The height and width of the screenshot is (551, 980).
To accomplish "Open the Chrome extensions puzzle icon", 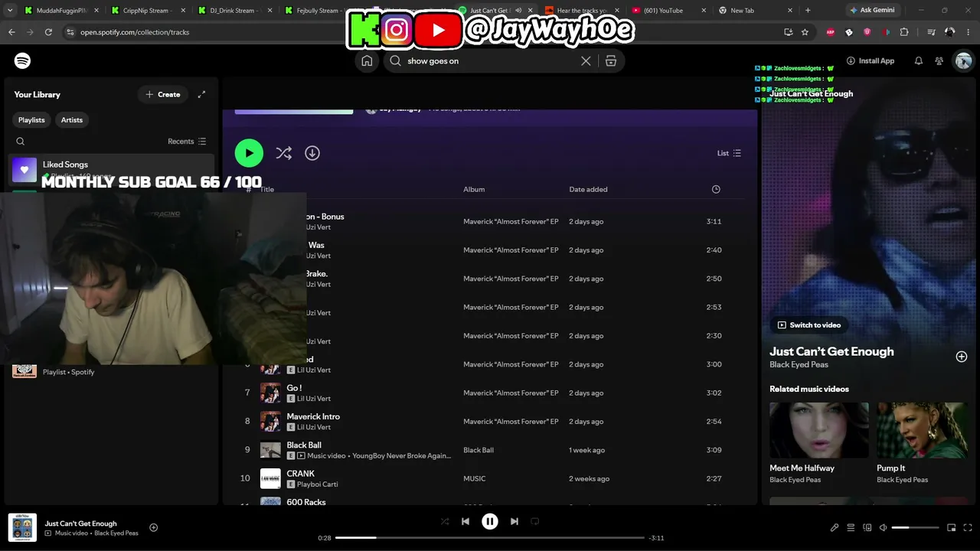I will coord(904,32).
